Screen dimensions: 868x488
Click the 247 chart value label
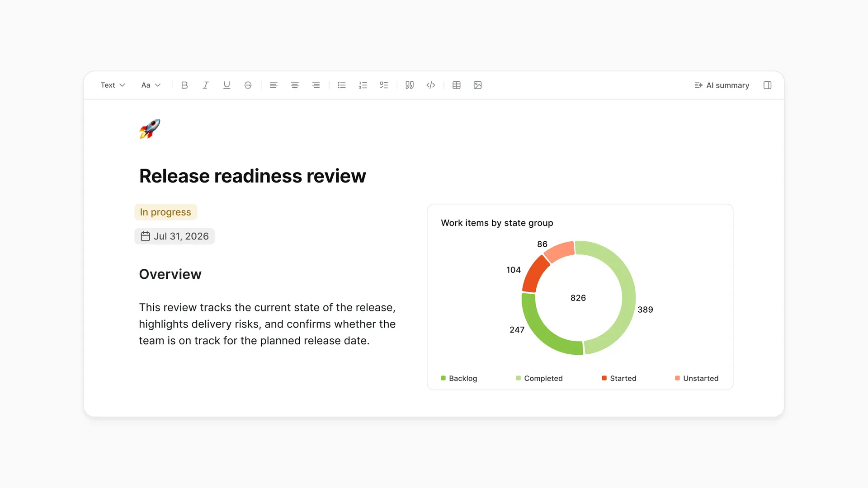point(517,330)
